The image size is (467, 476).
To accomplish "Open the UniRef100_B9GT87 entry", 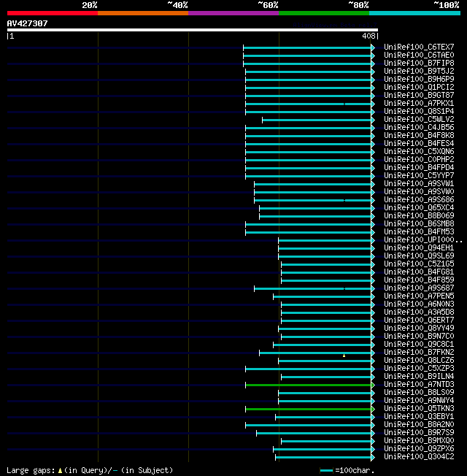I will tap(419, 96).
